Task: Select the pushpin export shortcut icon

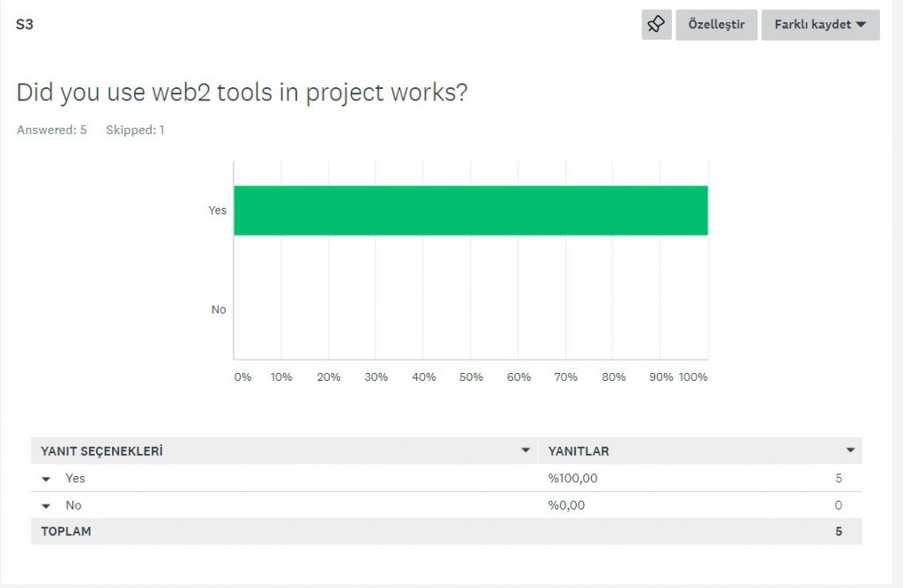Action: pos(655,25)
